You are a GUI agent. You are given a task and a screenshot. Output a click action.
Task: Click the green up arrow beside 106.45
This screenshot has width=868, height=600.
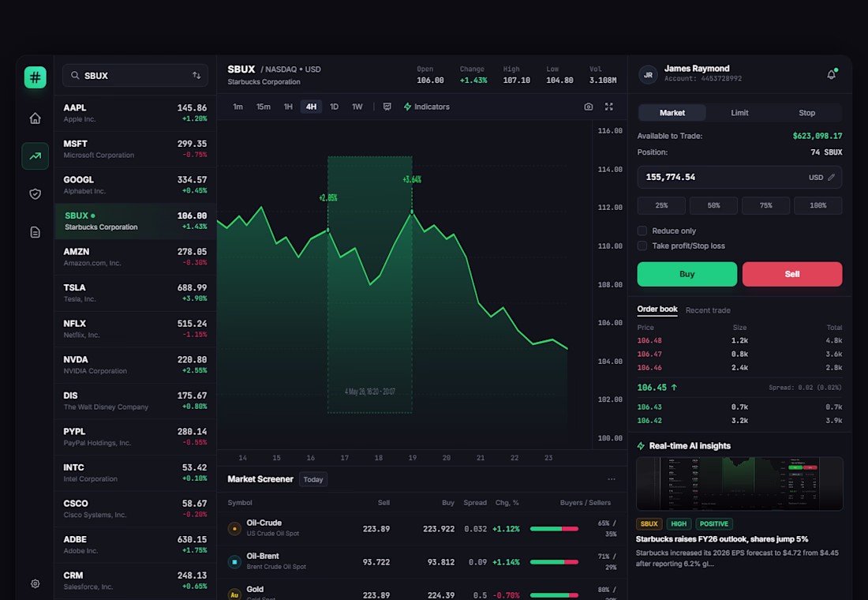(674, 388)
